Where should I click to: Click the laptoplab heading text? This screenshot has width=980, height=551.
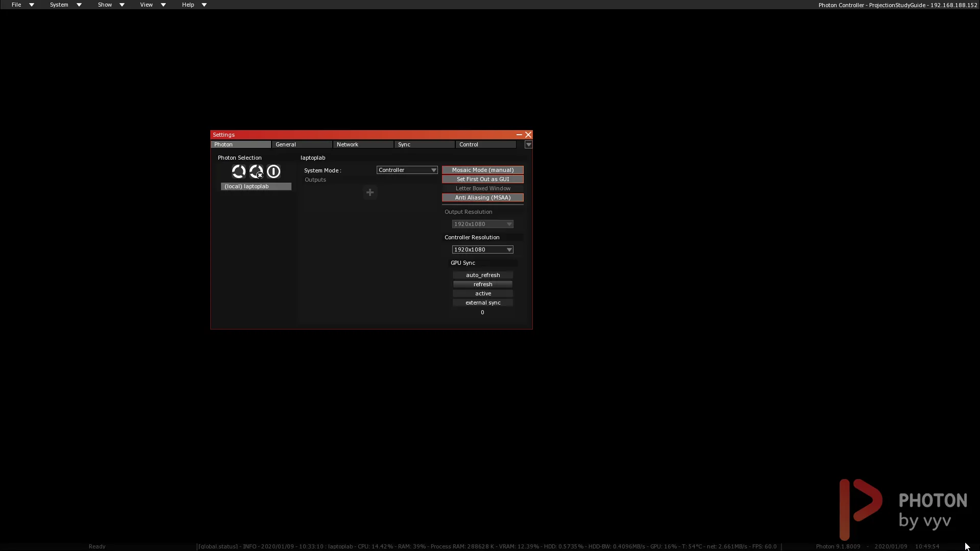(313, 158)
